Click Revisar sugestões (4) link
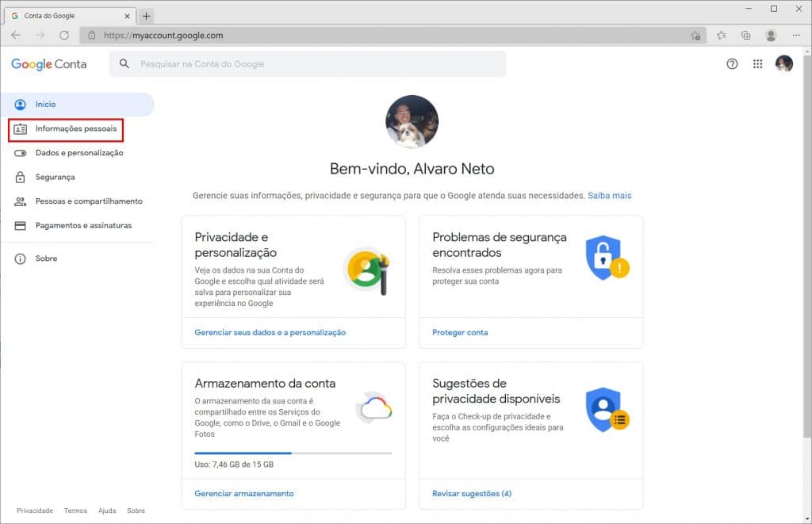Screen dimensions: 812x524 click(x=472, y=493)
